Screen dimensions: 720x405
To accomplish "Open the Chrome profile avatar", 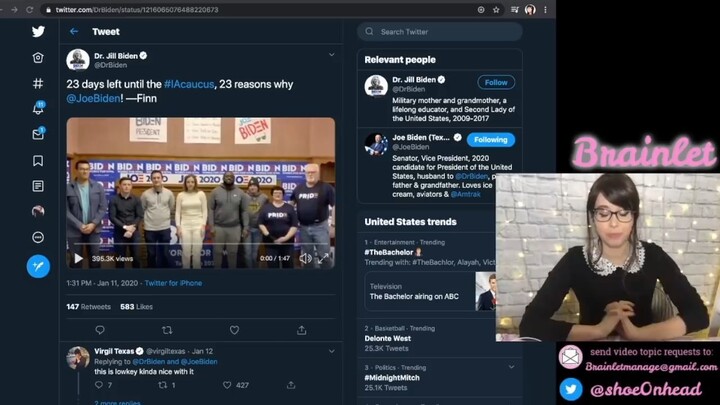I will [x=530, y=10].
